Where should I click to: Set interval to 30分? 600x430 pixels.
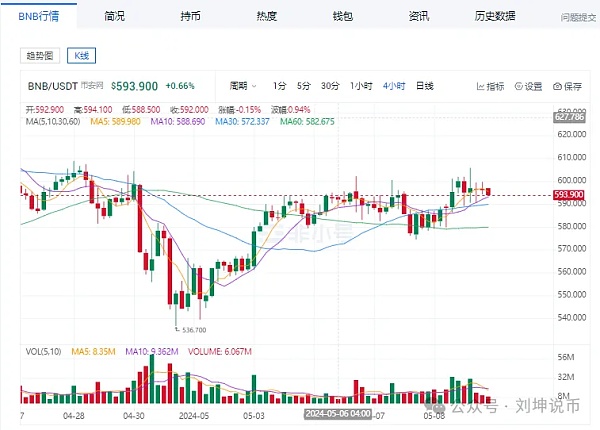tap(331, 86)
